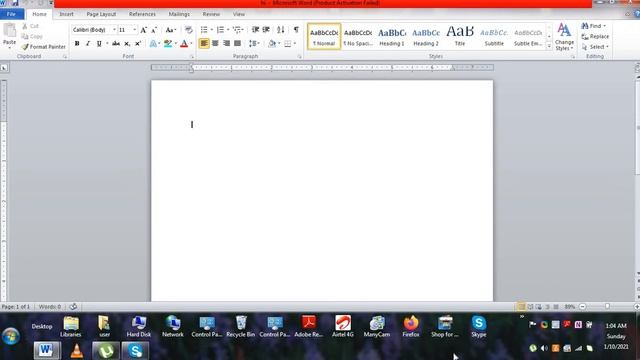This screenshot has height=360, width=640.
Task: Switch to Page Layout tab
Action: coord(101,14)
